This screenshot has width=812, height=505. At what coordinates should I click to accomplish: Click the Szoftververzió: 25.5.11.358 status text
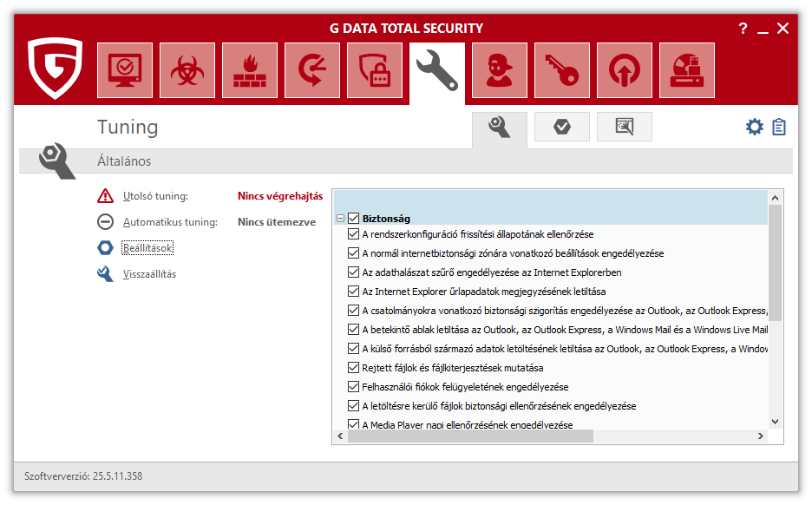(83, 476)
